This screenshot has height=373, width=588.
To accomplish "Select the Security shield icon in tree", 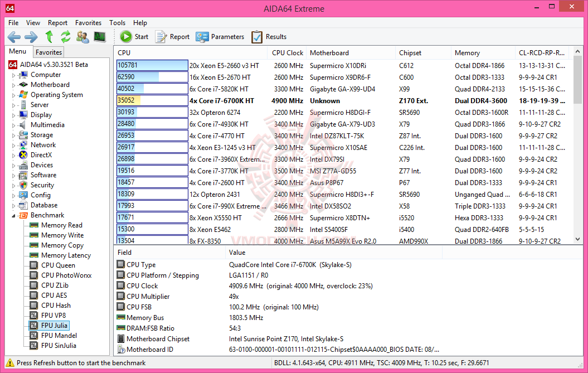I will click(23, 185).
